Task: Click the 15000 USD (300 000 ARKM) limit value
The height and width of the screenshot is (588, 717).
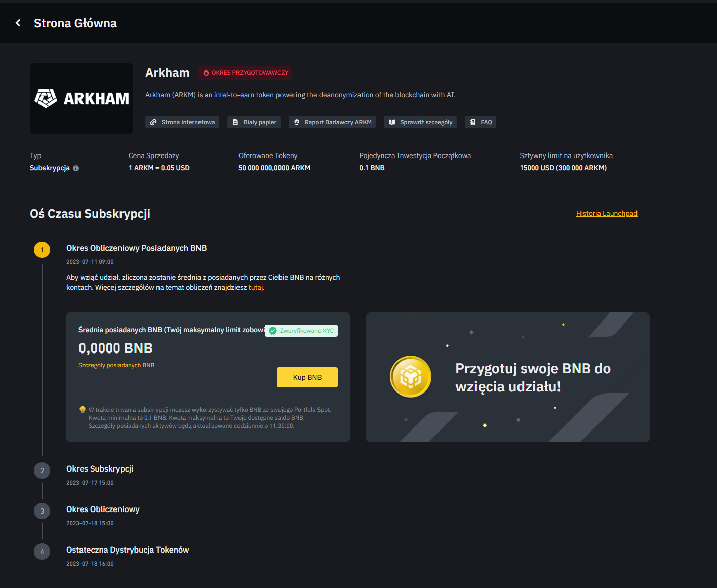Action: (x=563, y=168)
